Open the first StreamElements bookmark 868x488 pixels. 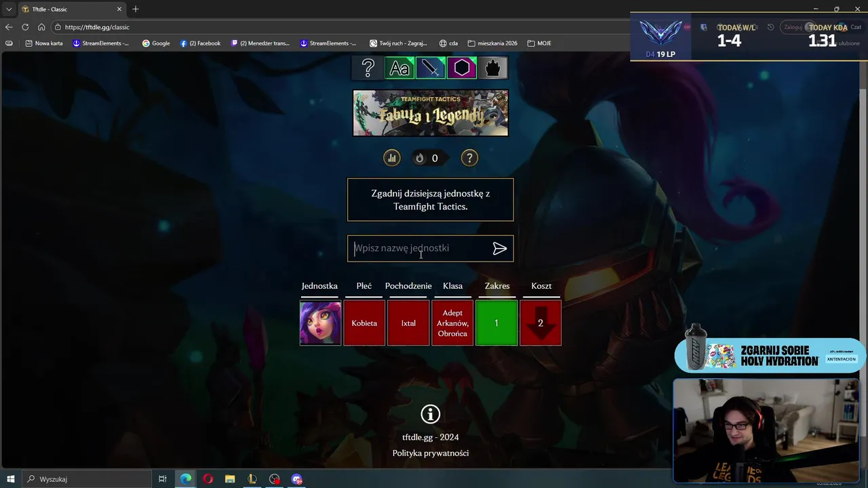pyautogui.click(x=100, y=43)
